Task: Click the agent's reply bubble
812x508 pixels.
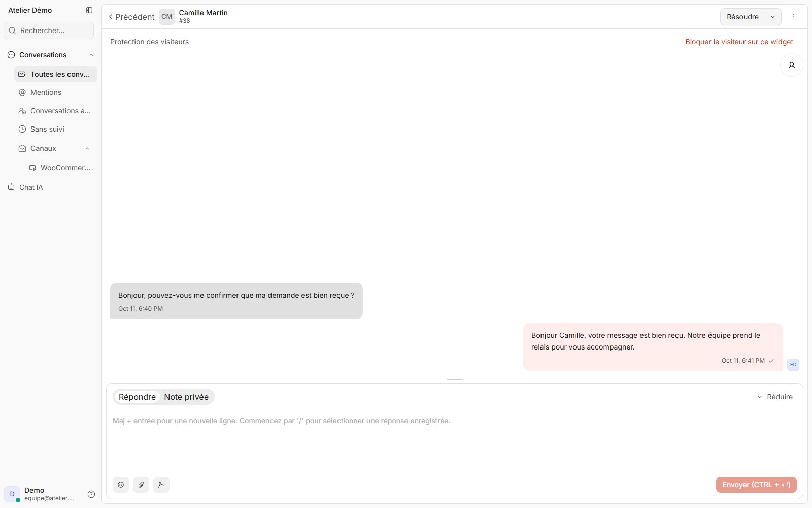Action: click(x=653, y=347)
